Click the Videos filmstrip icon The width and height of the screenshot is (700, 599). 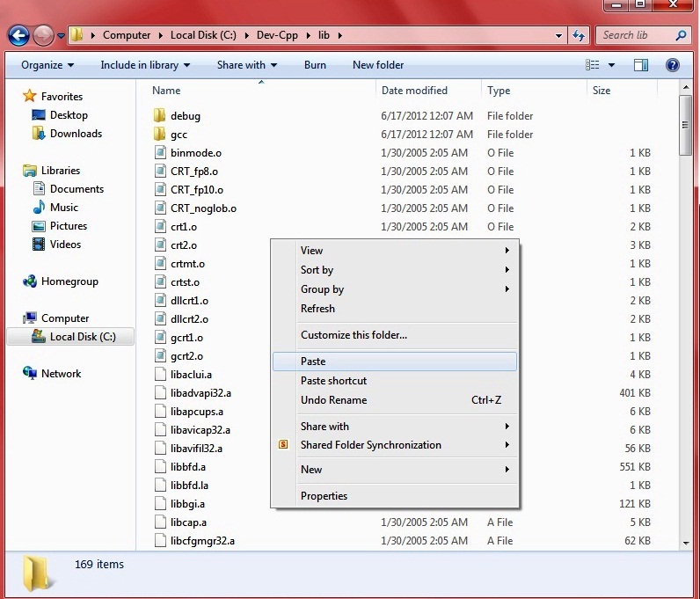(x=39, y=245)
